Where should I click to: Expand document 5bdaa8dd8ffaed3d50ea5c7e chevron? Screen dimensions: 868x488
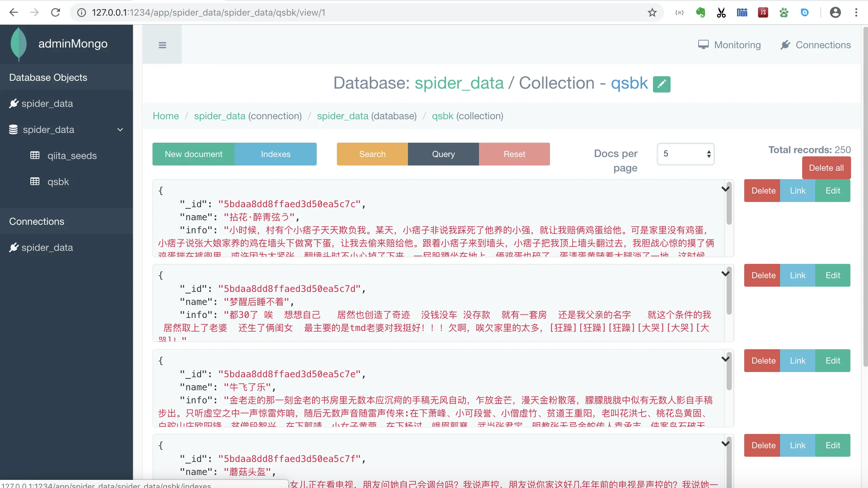pyautogui.click(x=725, y=359)
